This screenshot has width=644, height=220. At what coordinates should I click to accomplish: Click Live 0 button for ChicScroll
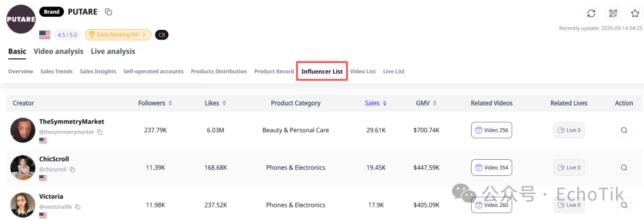click(x=569, y=168)
